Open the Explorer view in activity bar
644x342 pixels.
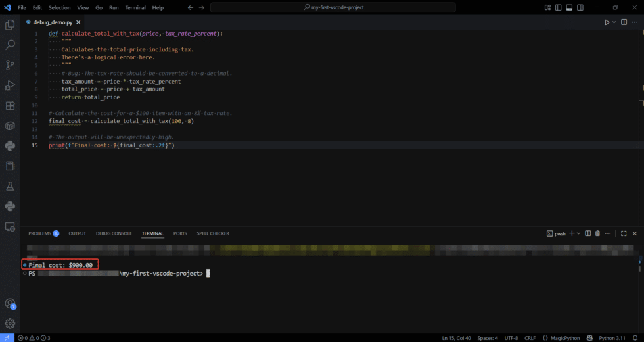click(x=10, y=25)
